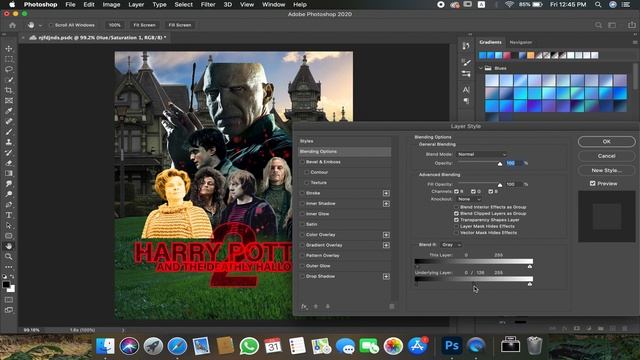Click the Opacity percentage input field
This screenshot has height=360, width=640.
click(513, 163)
